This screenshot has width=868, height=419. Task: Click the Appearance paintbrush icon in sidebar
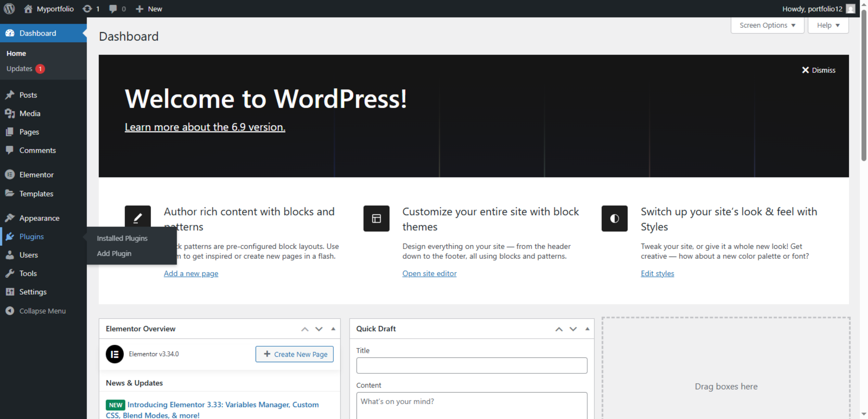pyautogui.click(x=10, y=218)
